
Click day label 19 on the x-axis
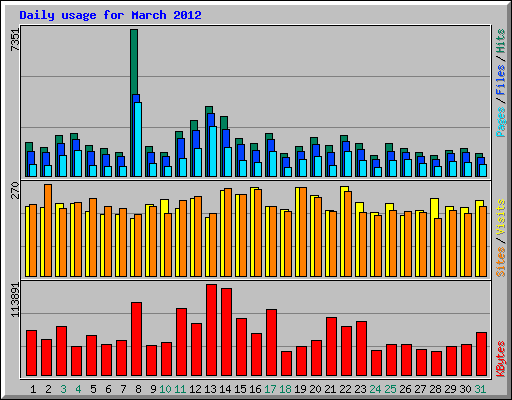pos(300,389)
